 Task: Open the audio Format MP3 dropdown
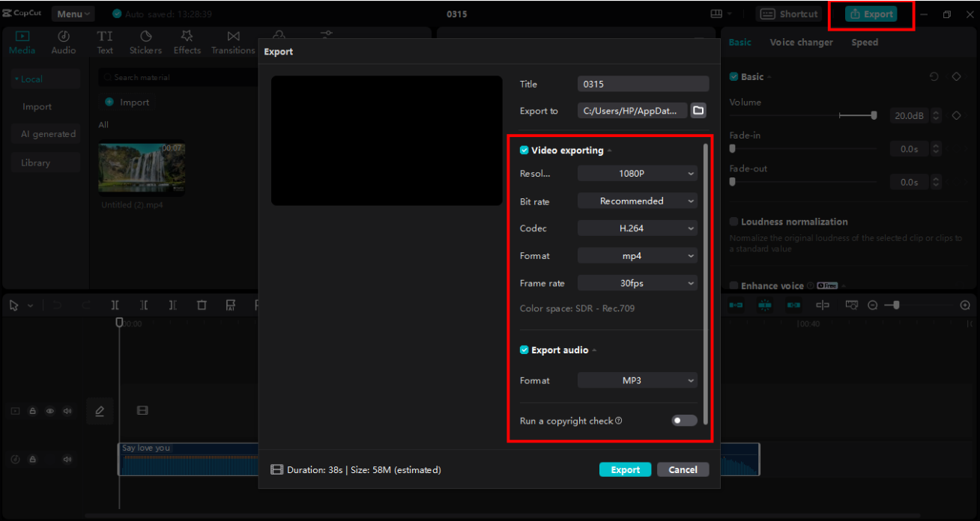pos(638,381)
